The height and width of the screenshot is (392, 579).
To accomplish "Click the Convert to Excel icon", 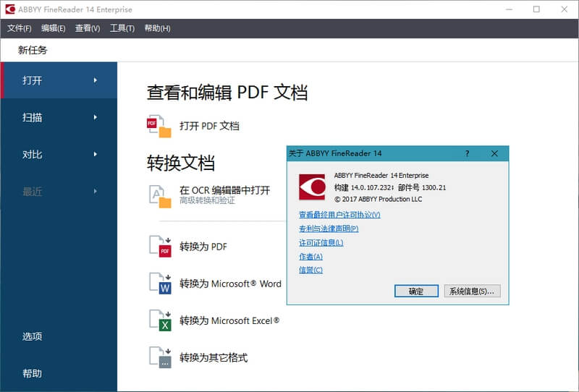I will click(160, 320).
